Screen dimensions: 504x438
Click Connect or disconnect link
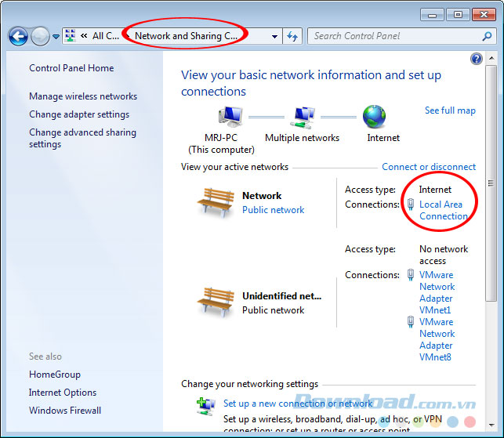click(429, 167)
